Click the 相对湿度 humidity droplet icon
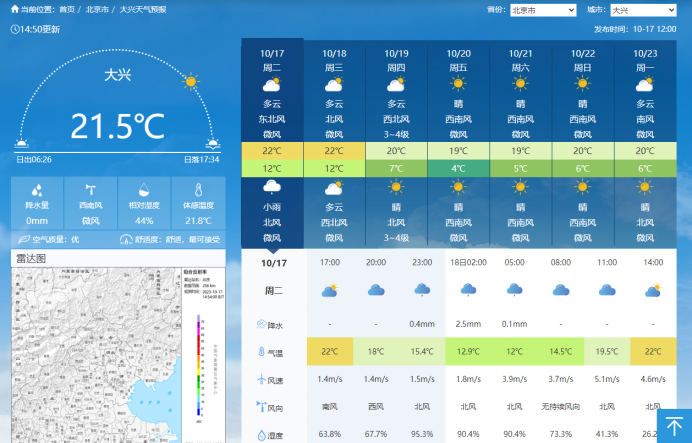This screenshot has width=692, height=443. click(144, 190)
